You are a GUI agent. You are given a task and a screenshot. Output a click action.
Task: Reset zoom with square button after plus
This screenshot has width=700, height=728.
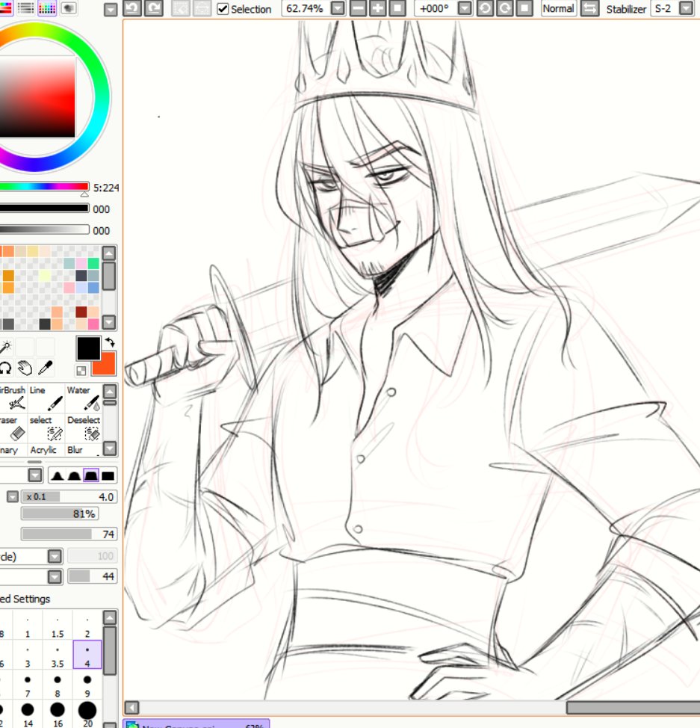coord(397,8)
